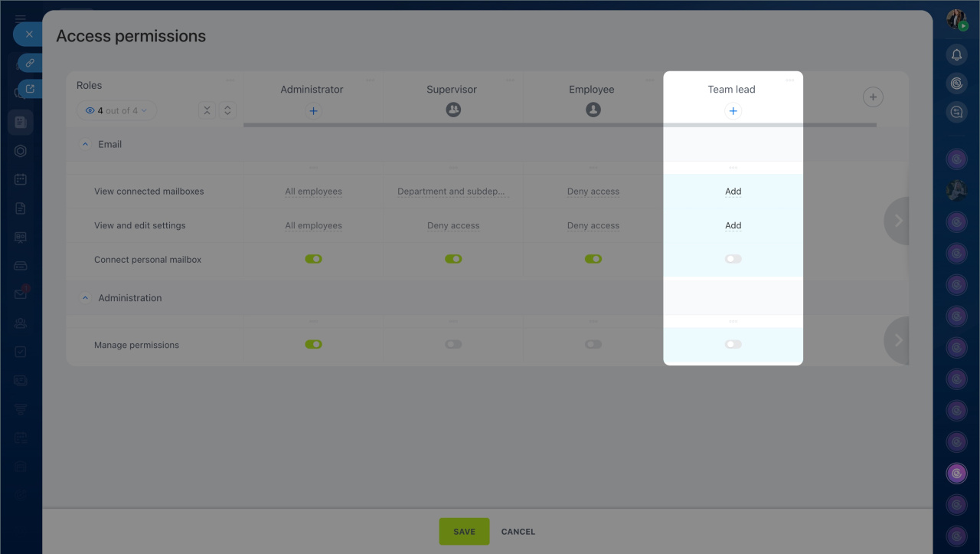The width and height of the screenshot is (980, 554).
Task: Collapse the Administration section
Action: [86, 298]
